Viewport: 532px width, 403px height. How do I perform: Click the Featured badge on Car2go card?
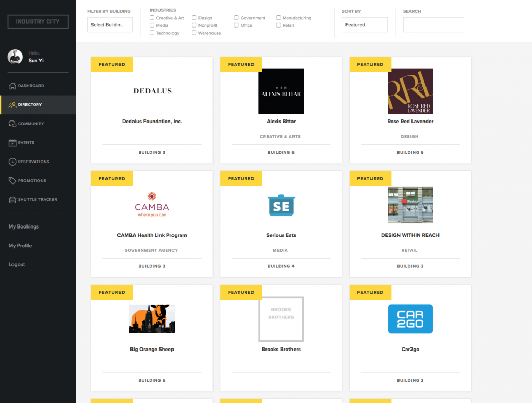pos(370,292)
